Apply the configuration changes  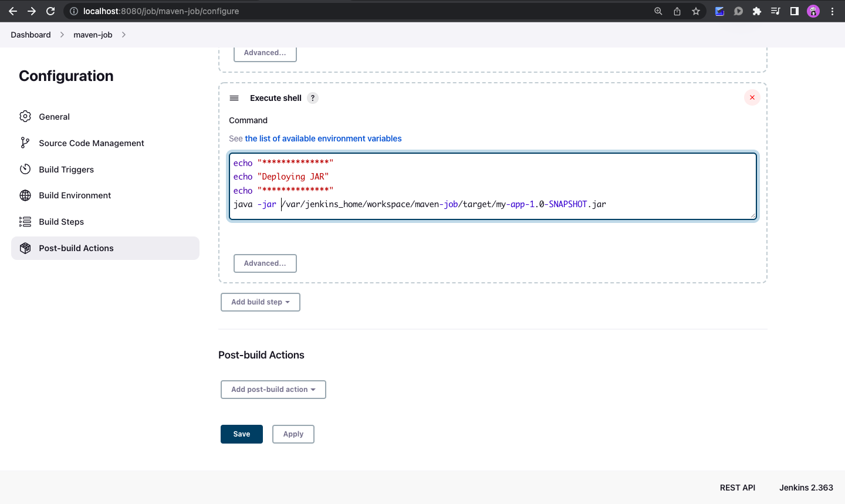coord(293,434)
